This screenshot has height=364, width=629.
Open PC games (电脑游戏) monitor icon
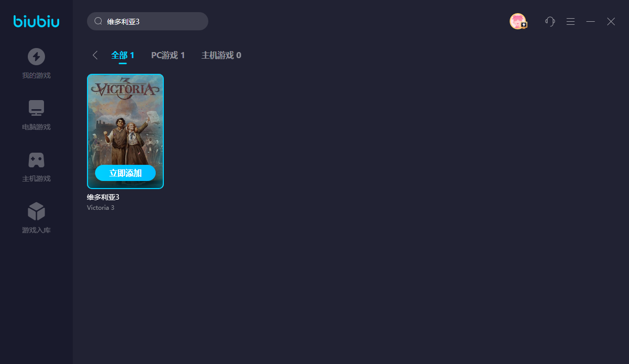click(36, 108)
